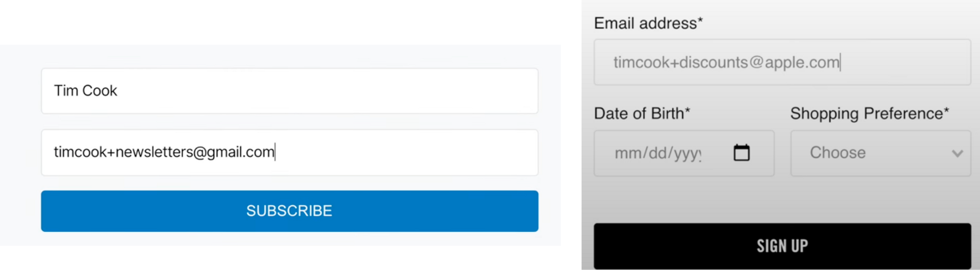Screen dimensions: 980x270
Task: Select the yyyy year segment
Action: point(687,154)
